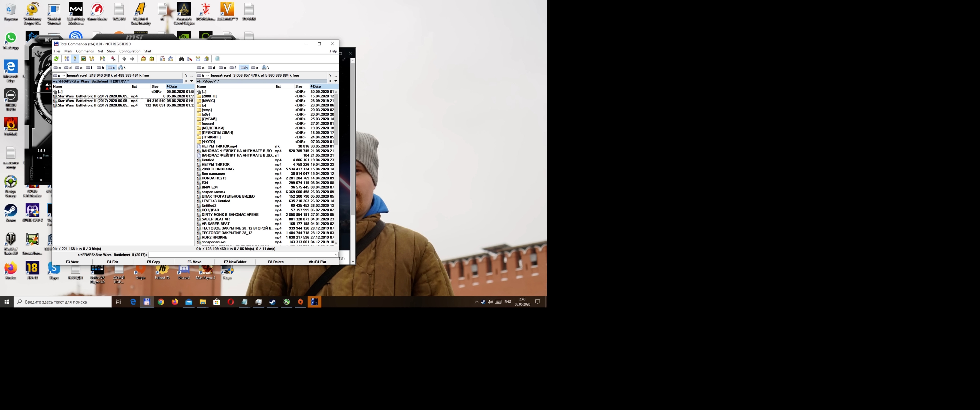Select drive d in left panel
The height and width of the screenshot is (410, 980).
click(68, 68)
